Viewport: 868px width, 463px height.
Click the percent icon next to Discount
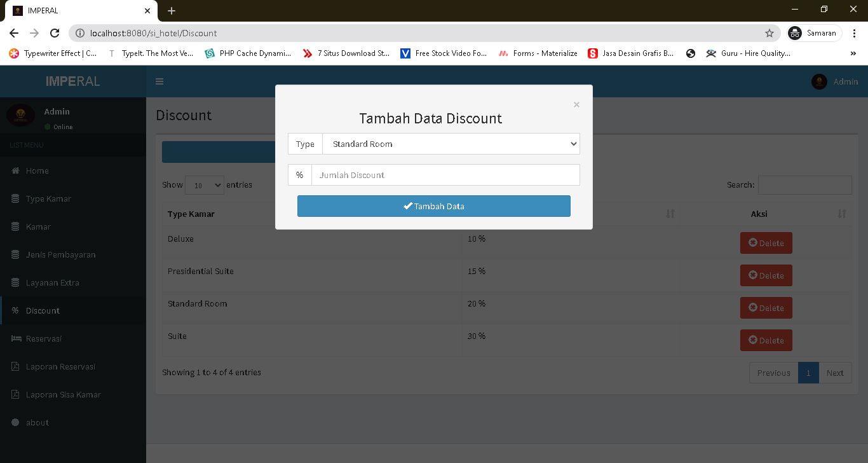pyautogui.click(x=15, y=310)
